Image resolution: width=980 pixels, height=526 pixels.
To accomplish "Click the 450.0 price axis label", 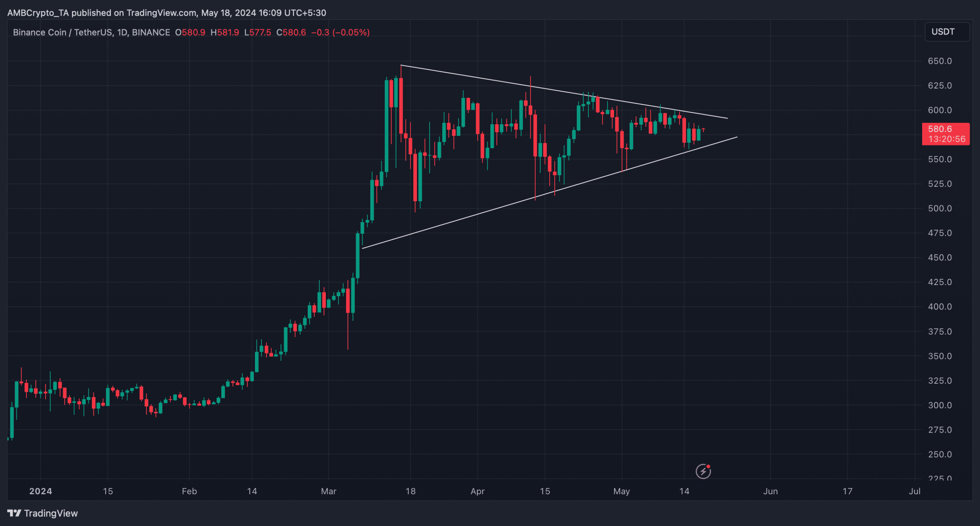I will (x=939, y=257).
